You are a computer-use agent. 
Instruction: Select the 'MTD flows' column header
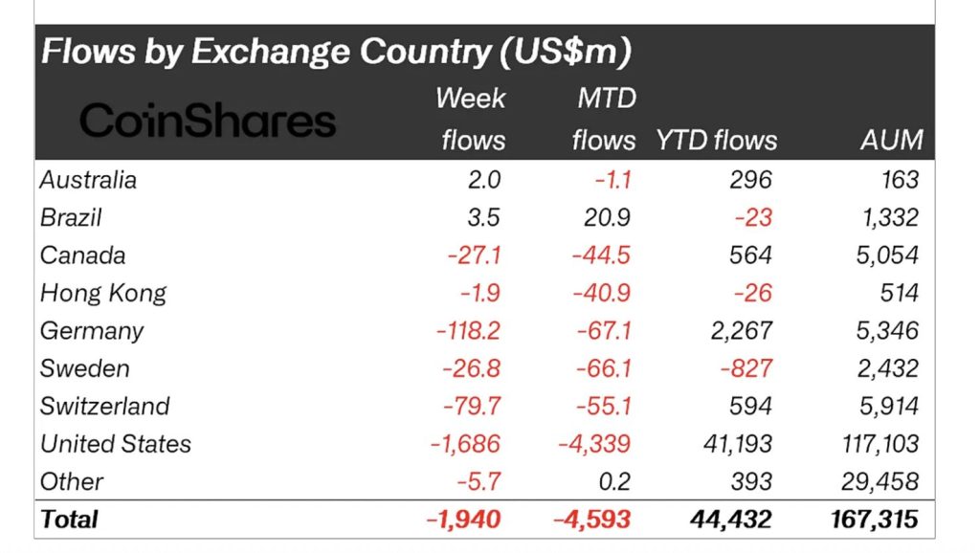pyautogui.click(x=603, y=119)
